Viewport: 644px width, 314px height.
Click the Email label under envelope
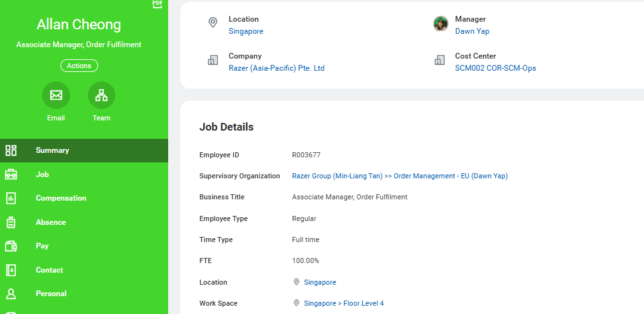[56, 118]
